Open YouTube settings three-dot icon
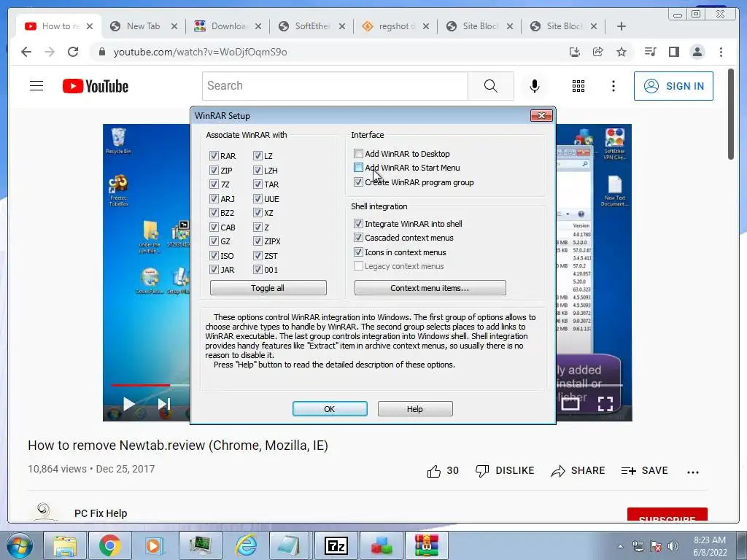This screenshot has height=560, width=747. pyautogui.click(x=614, y=86)
